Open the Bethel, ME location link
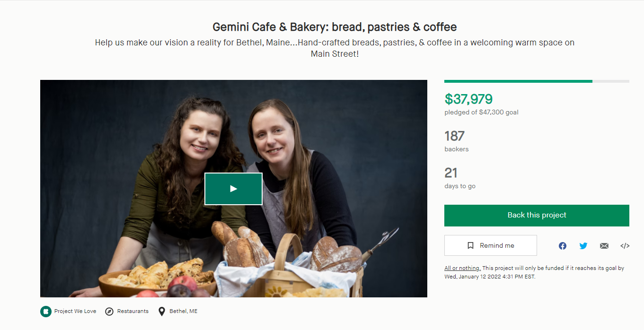Viewport: 644px width, 330px height. [184, 311]
